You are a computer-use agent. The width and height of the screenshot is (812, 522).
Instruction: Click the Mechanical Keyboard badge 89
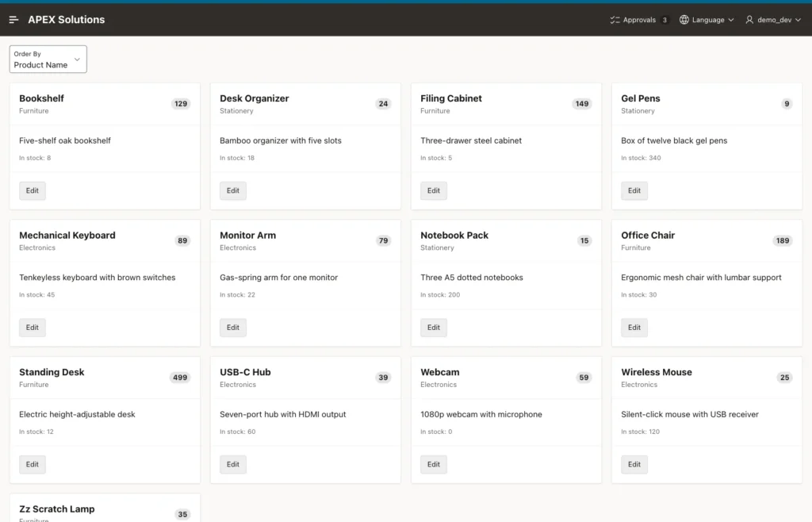tap(182, 240)
